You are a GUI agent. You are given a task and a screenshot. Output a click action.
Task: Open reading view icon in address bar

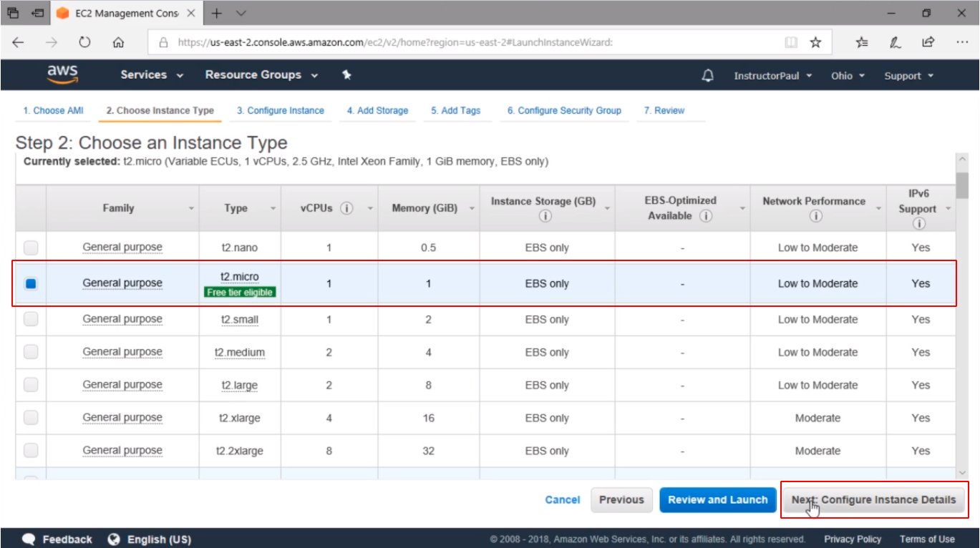tap(791, 42)
